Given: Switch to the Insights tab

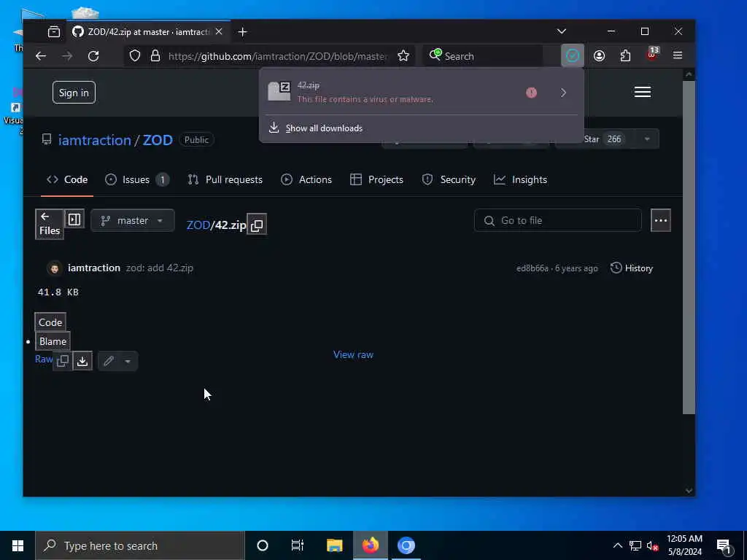Looking at the screenshot, I should point(520,179).
